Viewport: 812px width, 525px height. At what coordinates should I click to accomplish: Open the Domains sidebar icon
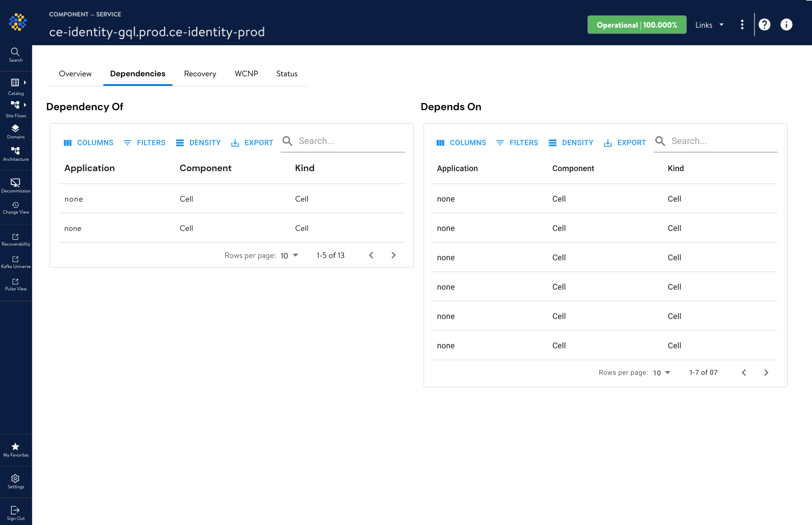(15, 128)
